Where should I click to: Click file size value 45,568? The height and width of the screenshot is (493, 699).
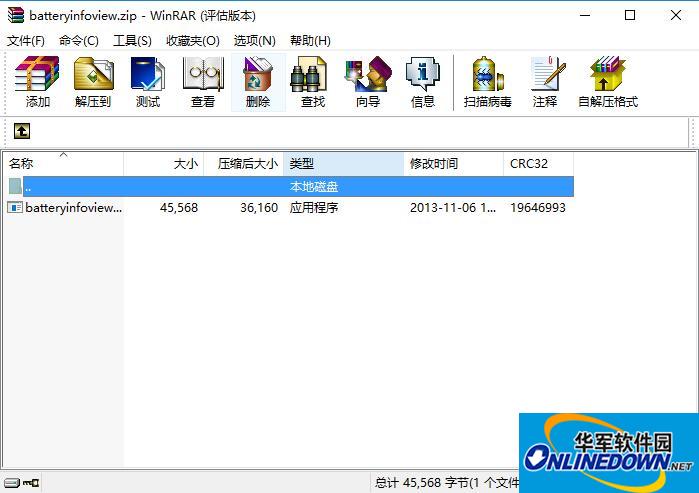click(x=179, y=208)
